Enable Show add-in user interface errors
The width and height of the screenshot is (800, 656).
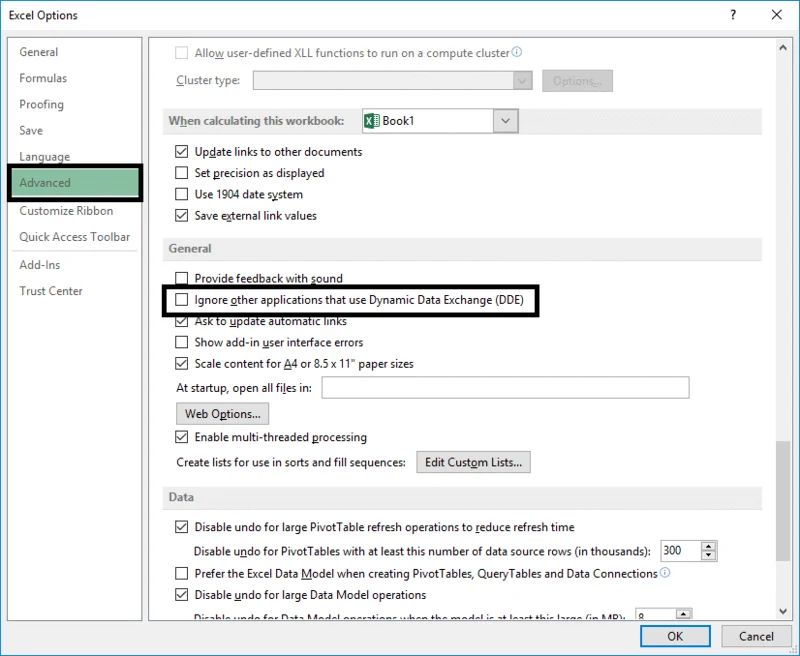[x=181, y=342]
